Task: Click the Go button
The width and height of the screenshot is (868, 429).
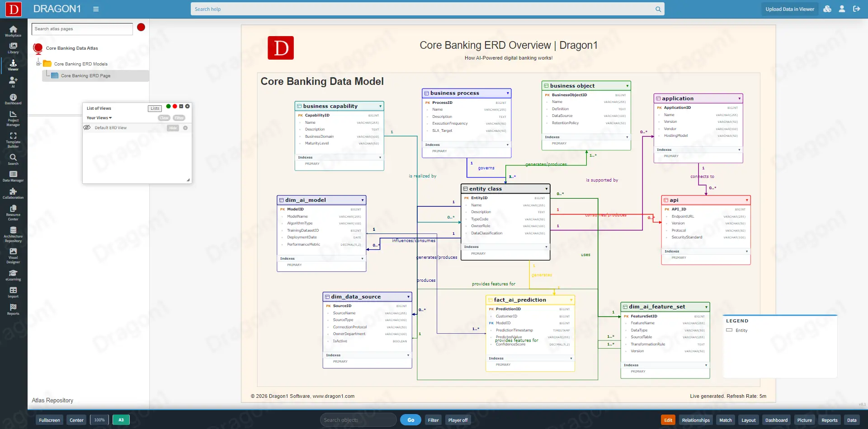Action: click(410, 420)
